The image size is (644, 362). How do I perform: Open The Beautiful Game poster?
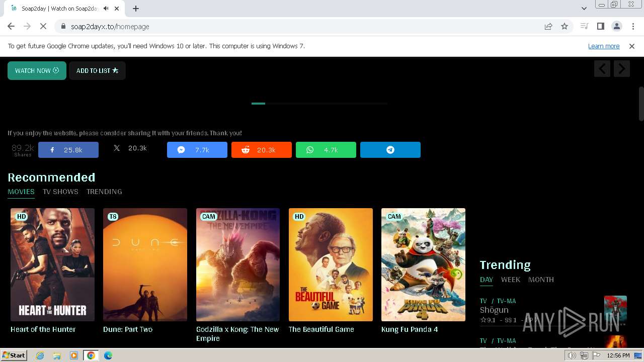pyautogui.click(x=331, y=264)
